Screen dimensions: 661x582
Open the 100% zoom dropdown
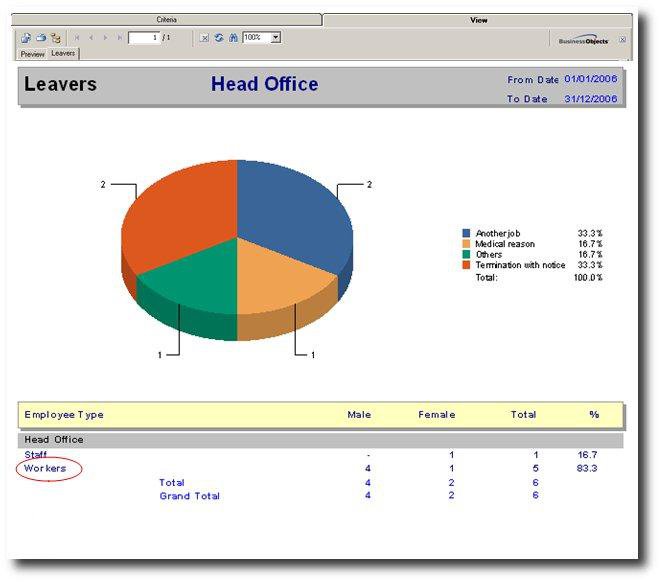(276, 38)
